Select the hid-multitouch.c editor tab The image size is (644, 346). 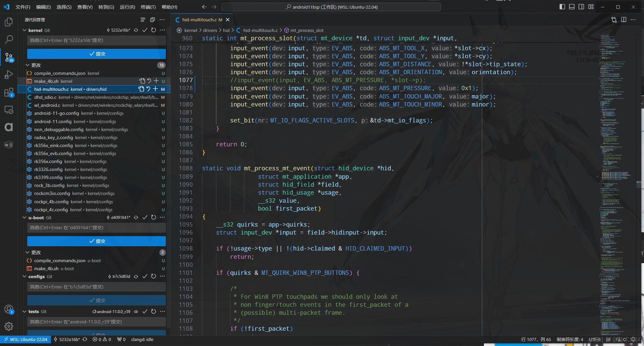click(200, 20)
